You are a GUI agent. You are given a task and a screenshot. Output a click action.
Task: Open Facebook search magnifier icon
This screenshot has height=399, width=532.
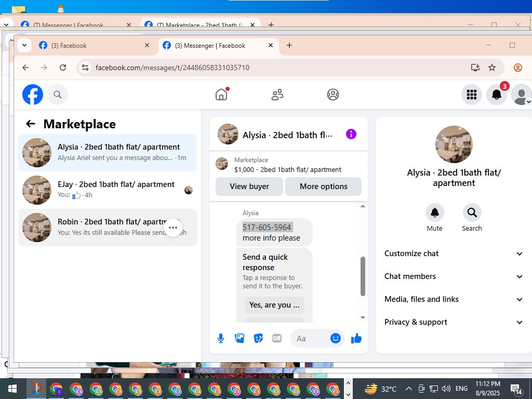(x=58, y=95)
